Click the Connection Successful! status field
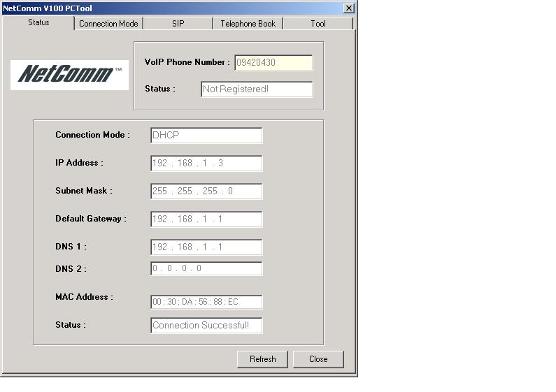Image resolution: width=556 pixels, height=392 pixels. click(x=206, y=326)
